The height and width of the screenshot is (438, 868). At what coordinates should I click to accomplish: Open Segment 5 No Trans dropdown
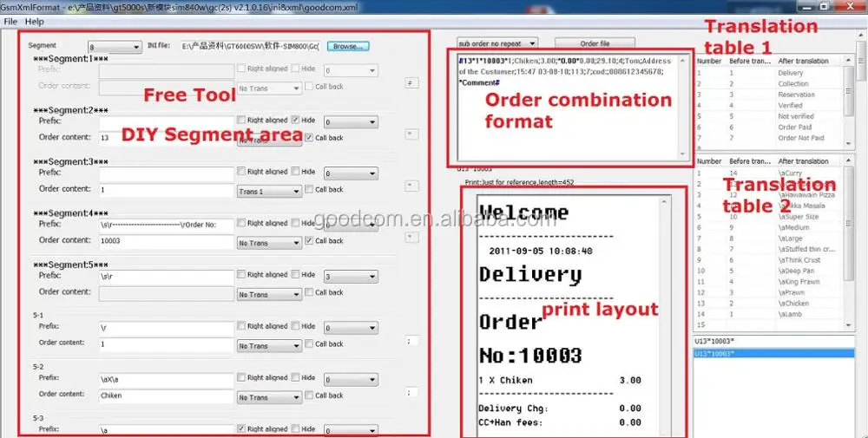(270, 295)
